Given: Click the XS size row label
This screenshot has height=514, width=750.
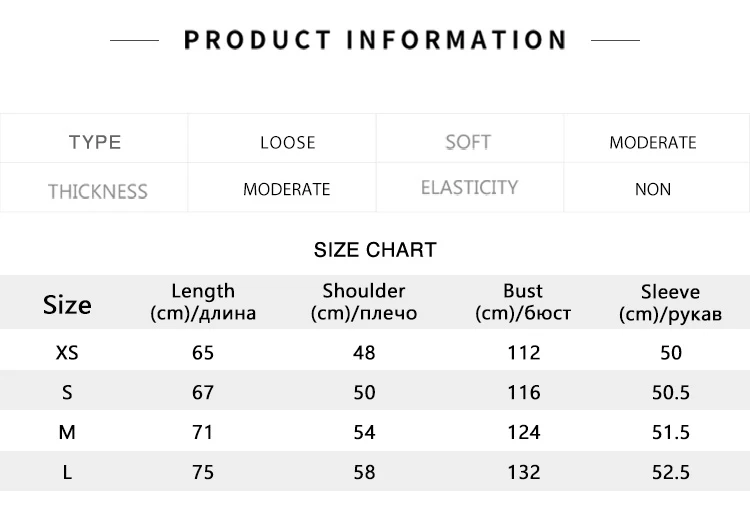Looking at the screenshot, I should click(67, 353).
